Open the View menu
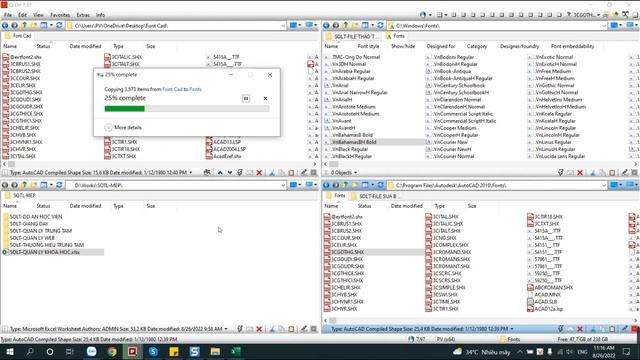The image size is (640, 360). tap(38, 15)
